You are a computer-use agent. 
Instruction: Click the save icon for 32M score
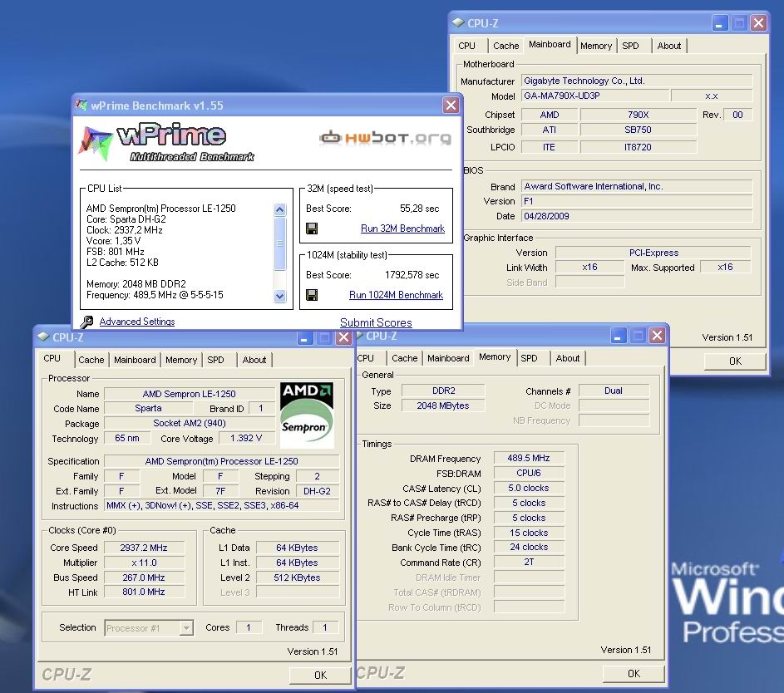pyautogui.click(x=312, y=229)
